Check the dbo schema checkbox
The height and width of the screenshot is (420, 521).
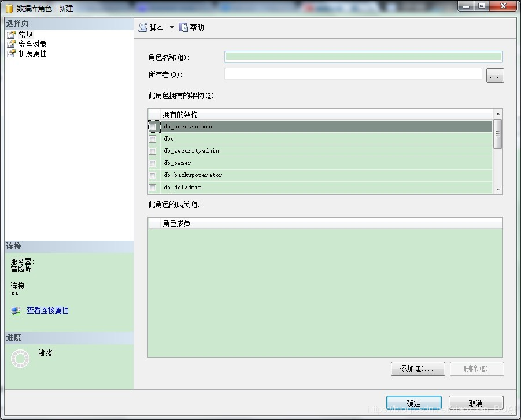[153, 139]
